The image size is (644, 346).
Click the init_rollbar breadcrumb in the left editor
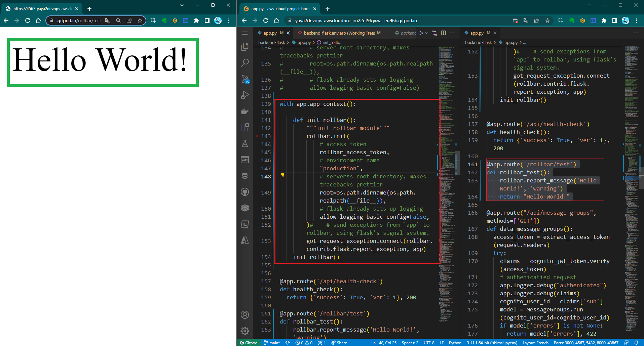click(330, 42)
